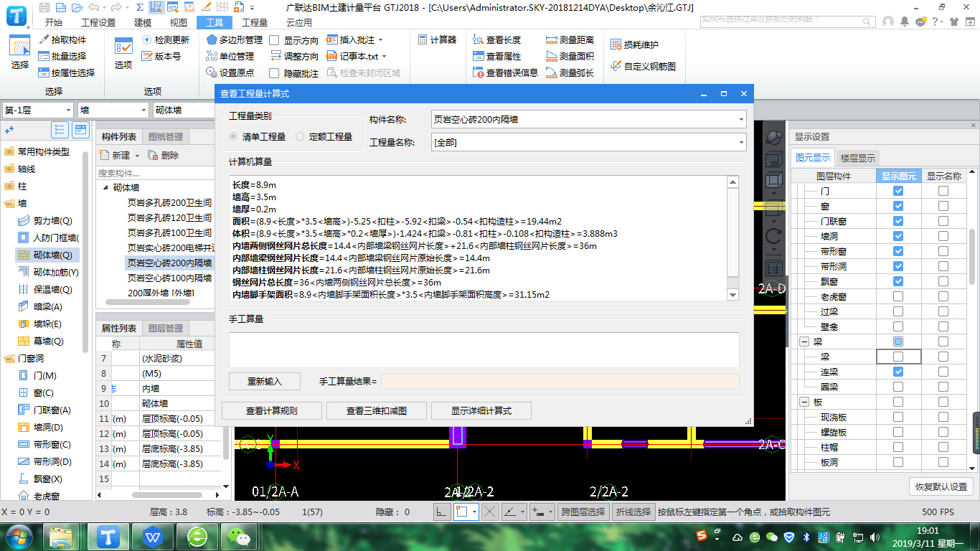Open the 砌体墙 type dropdown
The height and width of the screenshot is (551, 980).
point(184,110)
